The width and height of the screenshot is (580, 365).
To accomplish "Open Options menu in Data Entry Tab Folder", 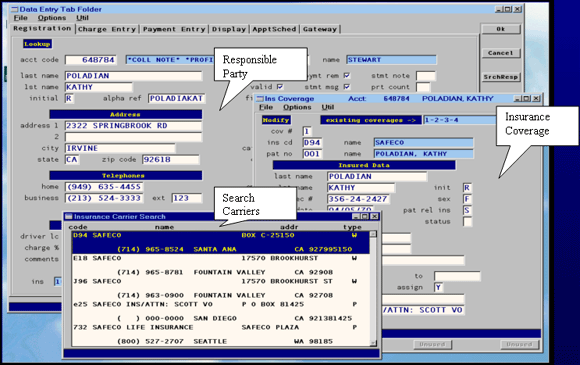I will [x=52, y=18].
